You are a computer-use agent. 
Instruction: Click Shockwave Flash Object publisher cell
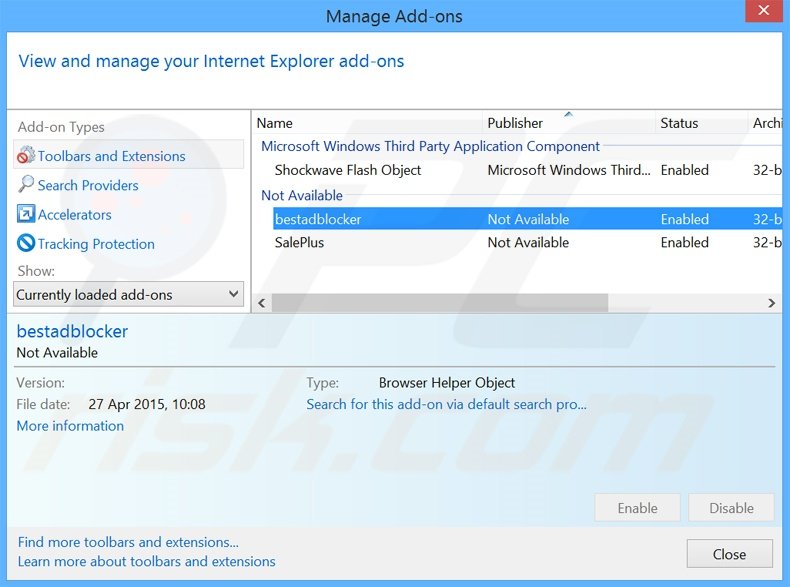569,170
